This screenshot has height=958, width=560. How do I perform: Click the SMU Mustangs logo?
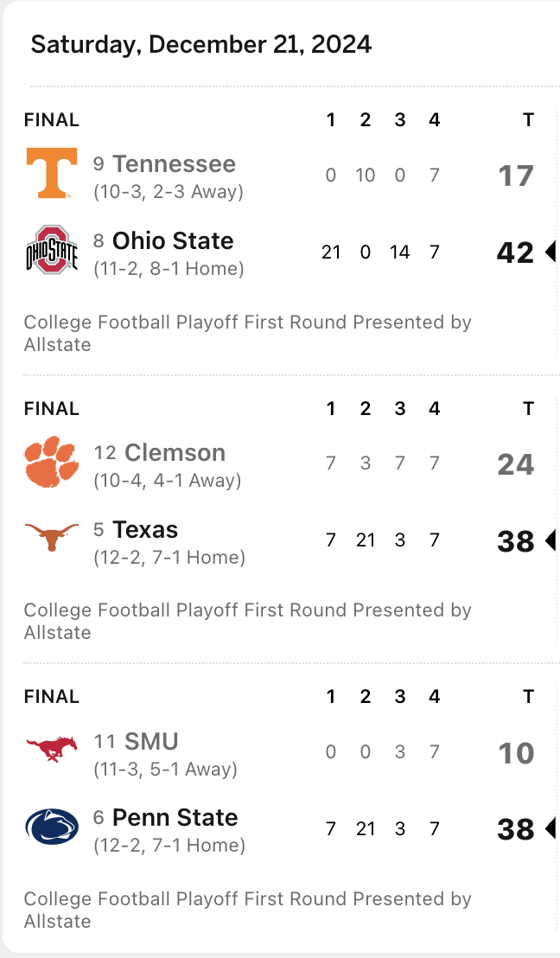51,749
